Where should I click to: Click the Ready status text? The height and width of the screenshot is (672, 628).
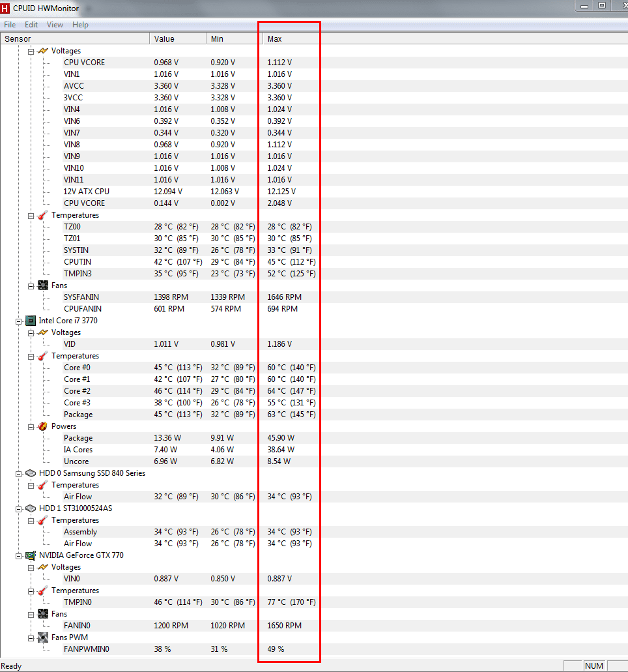[11, 666]
